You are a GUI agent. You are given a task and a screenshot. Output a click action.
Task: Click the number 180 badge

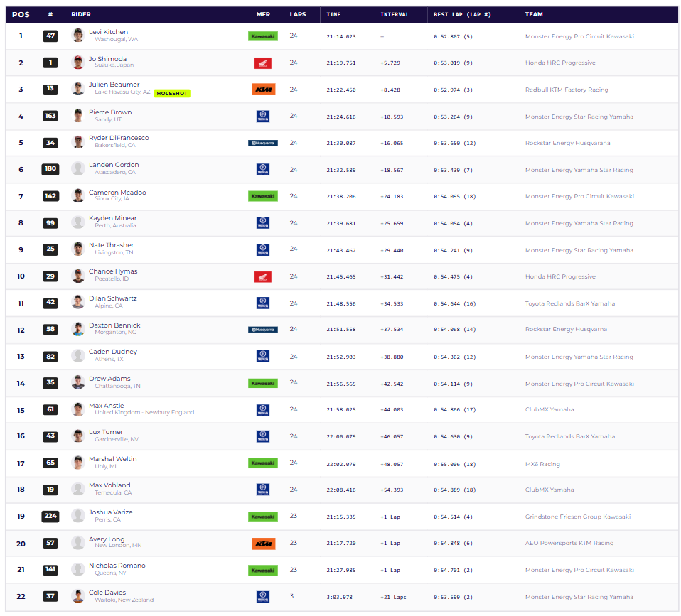point(50,169)
